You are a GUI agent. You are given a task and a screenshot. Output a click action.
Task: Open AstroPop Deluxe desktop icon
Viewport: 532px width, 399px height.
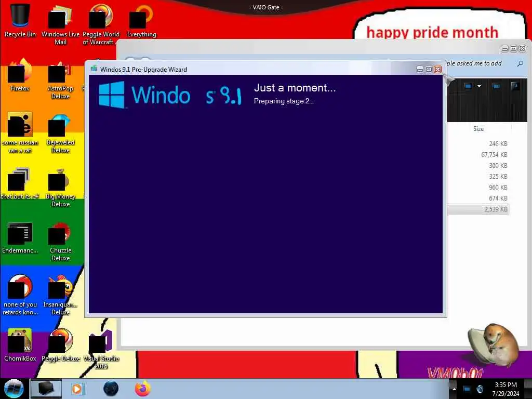(x=60, y=79)
